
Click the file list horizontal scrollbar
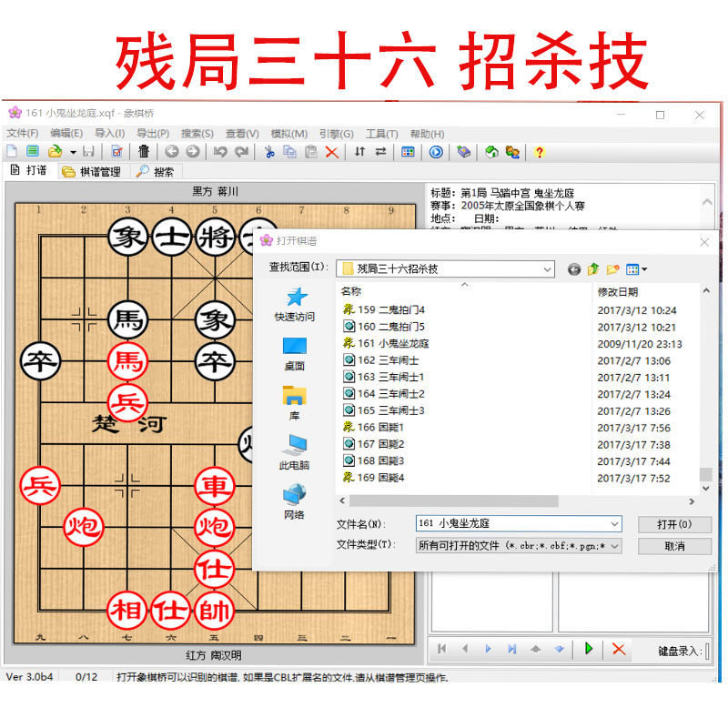coord(453,501)
